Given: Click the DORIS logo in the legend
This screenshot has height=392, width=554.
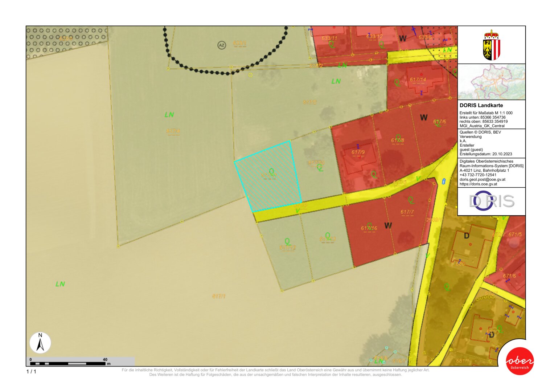Looking at the screenshot, I should pyautogui.click(x=491, y=201).
